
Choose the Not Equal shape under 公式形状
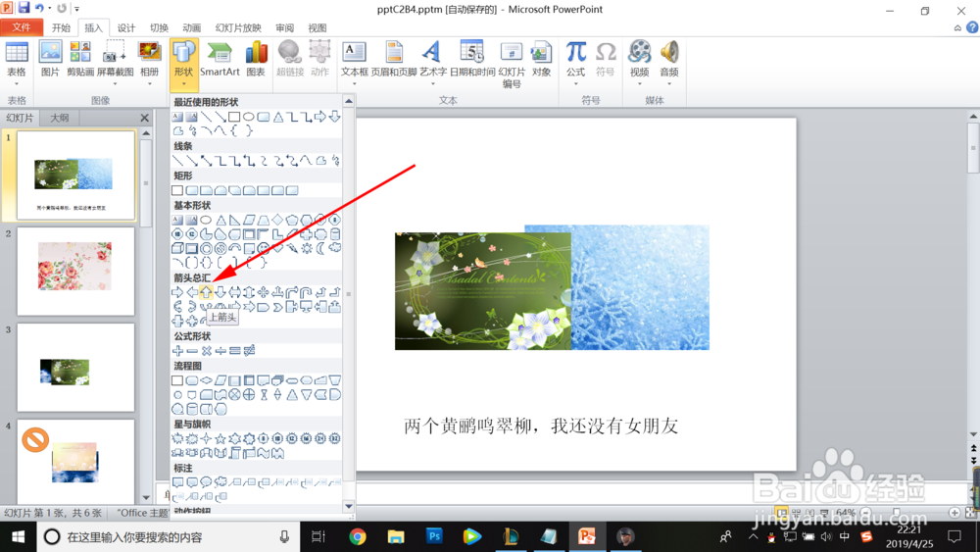pyautogui.click(x=249, y=351)
